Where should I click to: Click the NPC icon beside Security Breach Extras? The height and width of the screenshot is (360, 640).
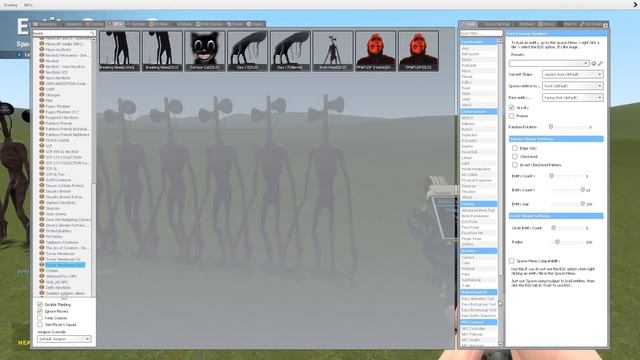[42, 196]
